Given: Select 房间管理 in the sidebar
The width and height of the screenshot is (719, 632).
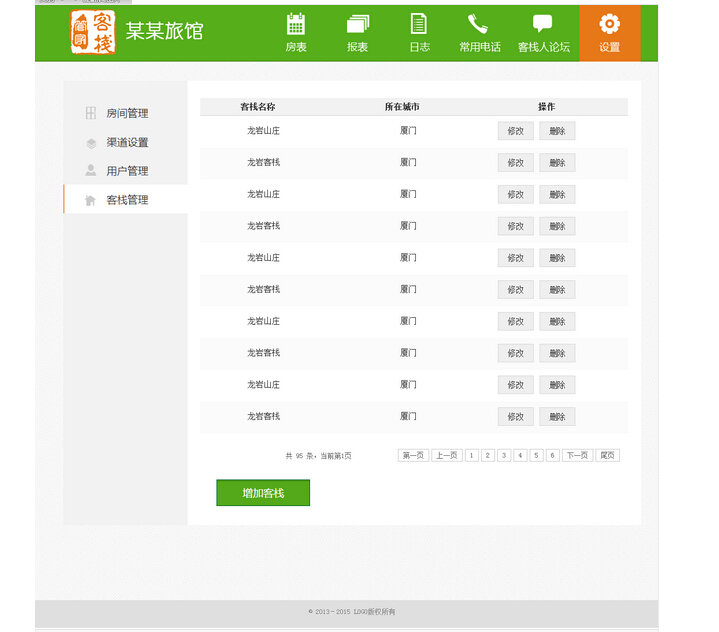Looking at the screenshot, I should [126, 114].
